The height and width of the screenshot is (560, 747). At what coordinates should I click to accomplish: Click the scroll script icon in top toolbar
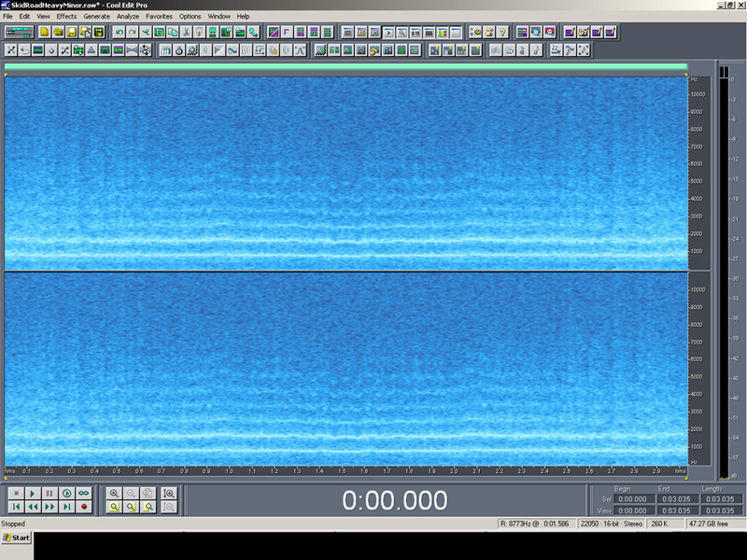[488, 32]
